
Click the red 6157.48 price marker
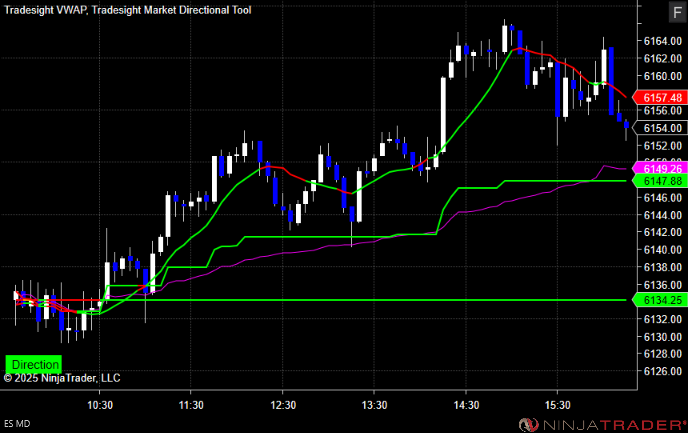[660, 97]
